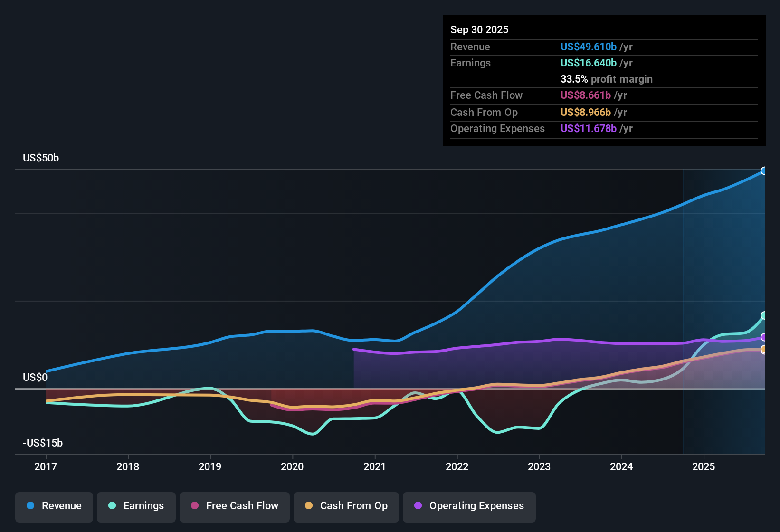Click the US$49.610b Revenue value link

pyautogui.click(x=588, y=47)
